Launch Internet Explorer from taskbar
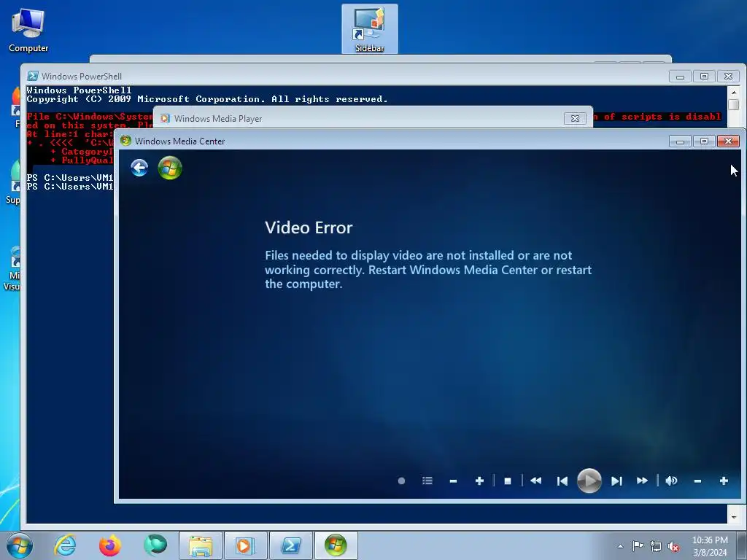The width and height of the screenshot is (747, 560). click(x=65, y=545)
